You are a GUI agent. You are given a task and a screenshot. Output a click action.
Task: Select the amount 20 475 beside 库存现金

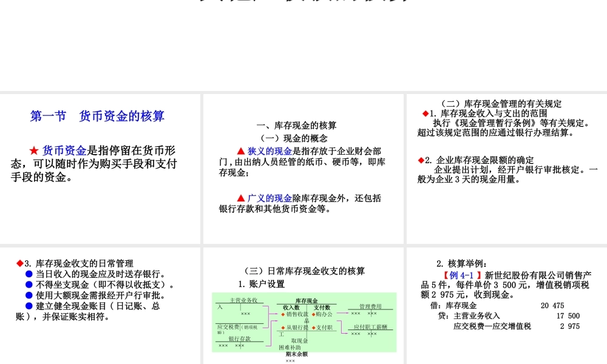[551, 306]
